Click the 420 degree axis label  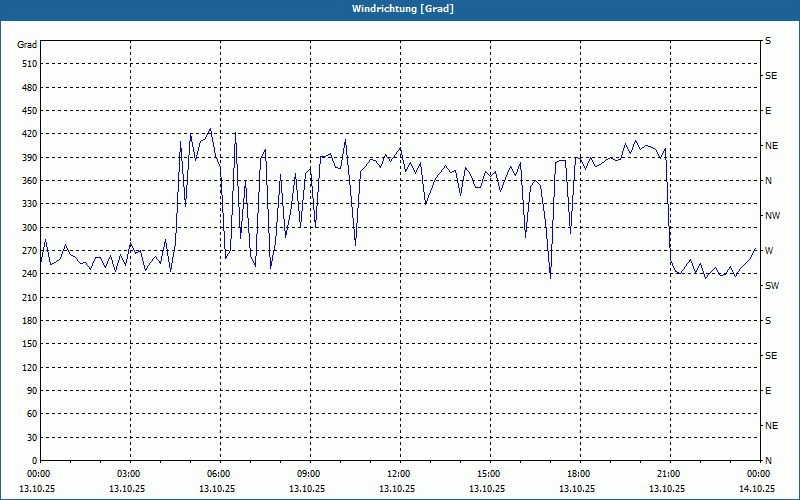(x=30, y=134)
